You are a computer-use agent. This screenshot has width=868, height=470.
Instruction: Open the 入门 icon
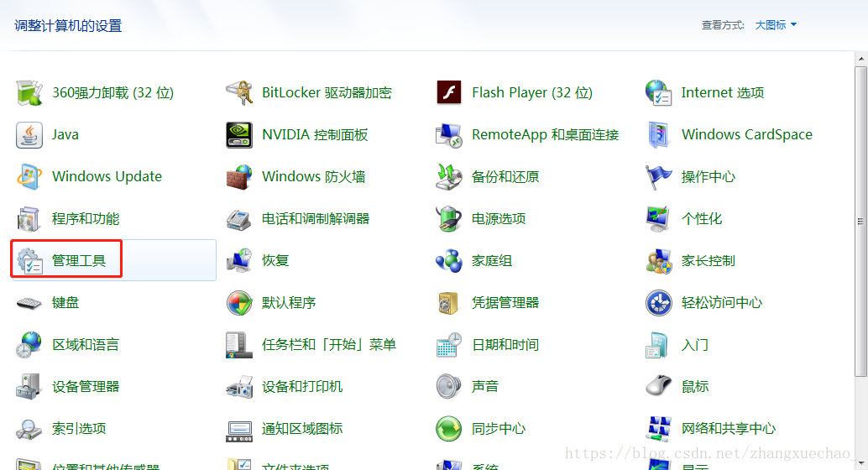pyautogui.click(x=659, y=345)
